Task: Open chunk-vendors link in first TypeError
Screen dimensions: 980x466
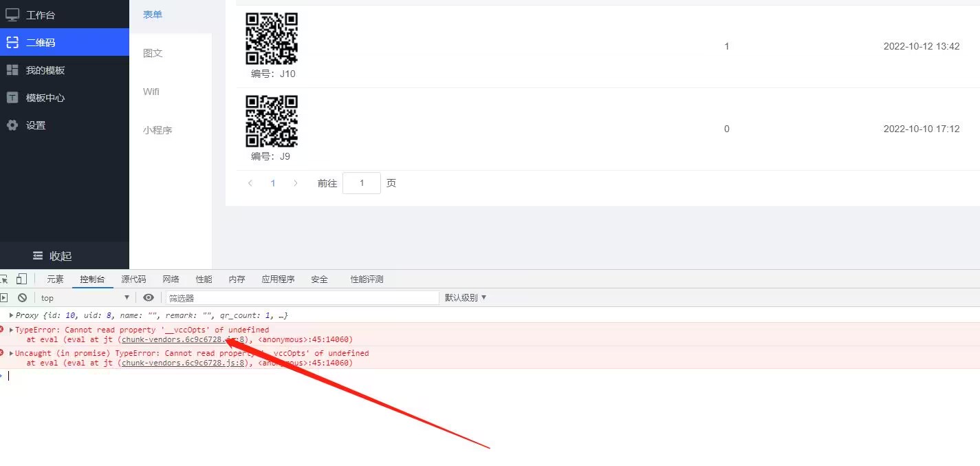Action: 183,339
